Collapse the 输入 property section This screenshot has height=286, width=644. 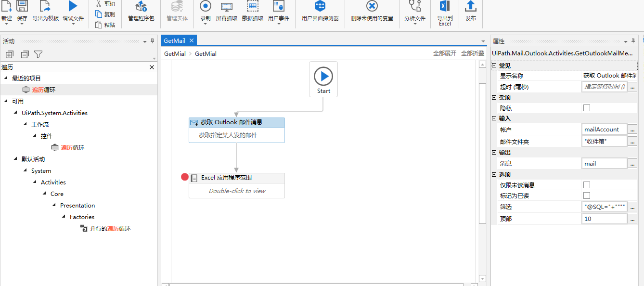(494, 118)
